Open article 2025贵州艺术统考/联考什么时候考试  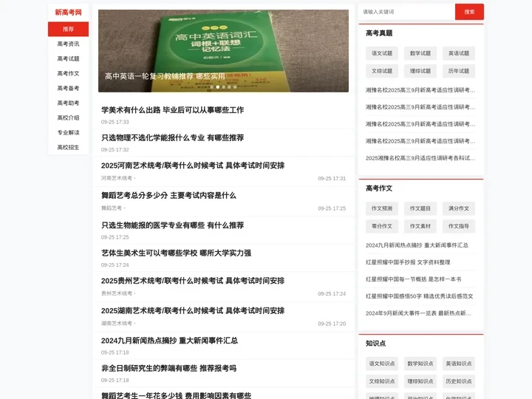(x=193, y=281)
